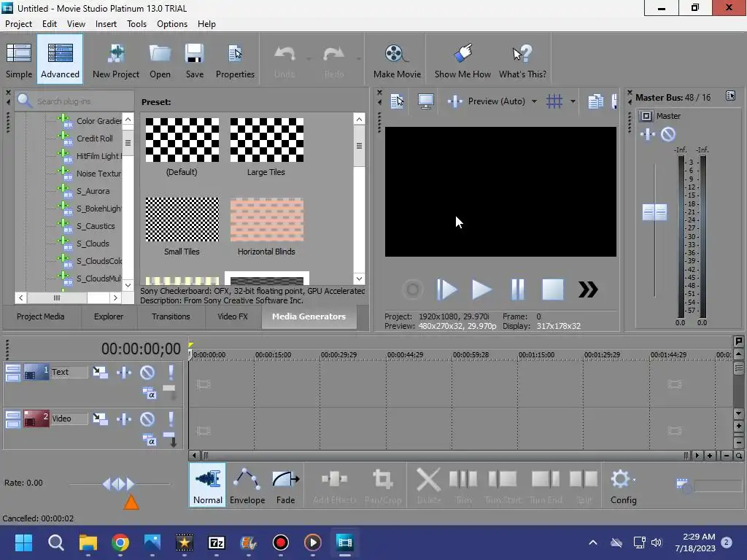Click the Play button in preview
Image resolution: width=747 pixels, height=560 pixels.
coord(481,289)
